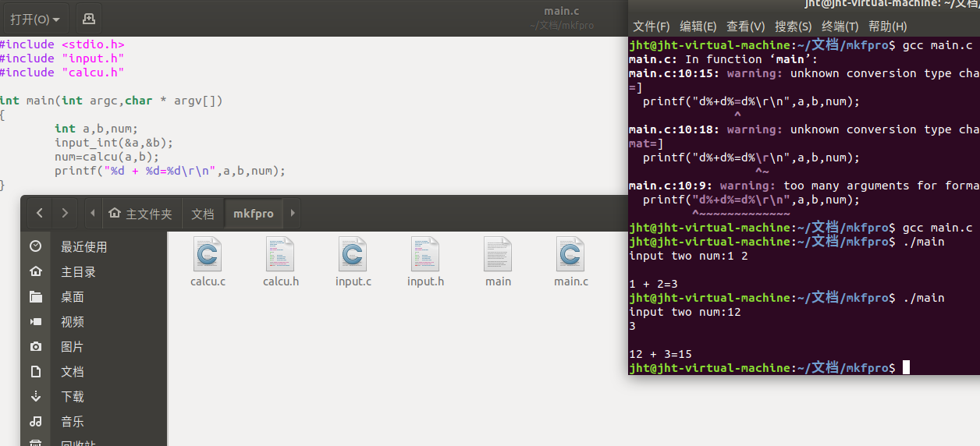Click the home icon in the 主文件夹 breadcrumb
This screenshot has height=446, width=980.
(x=115, y=213)
